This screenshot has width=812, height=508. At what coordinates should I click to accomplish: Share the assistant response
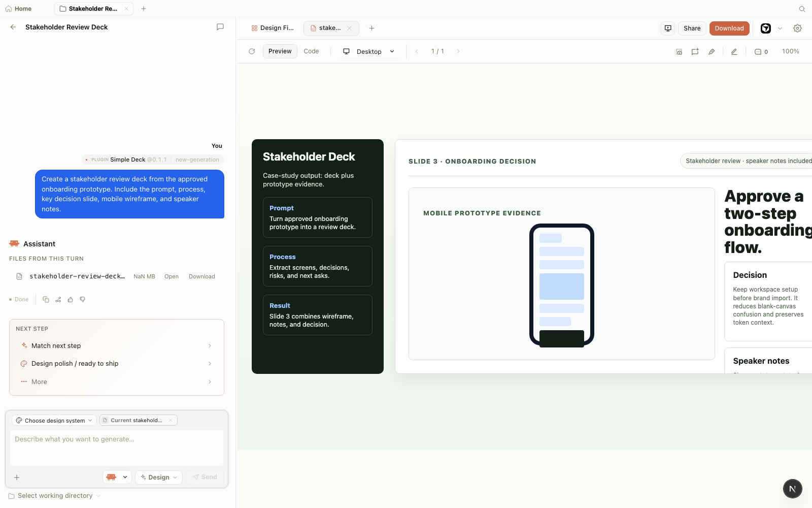58,300
